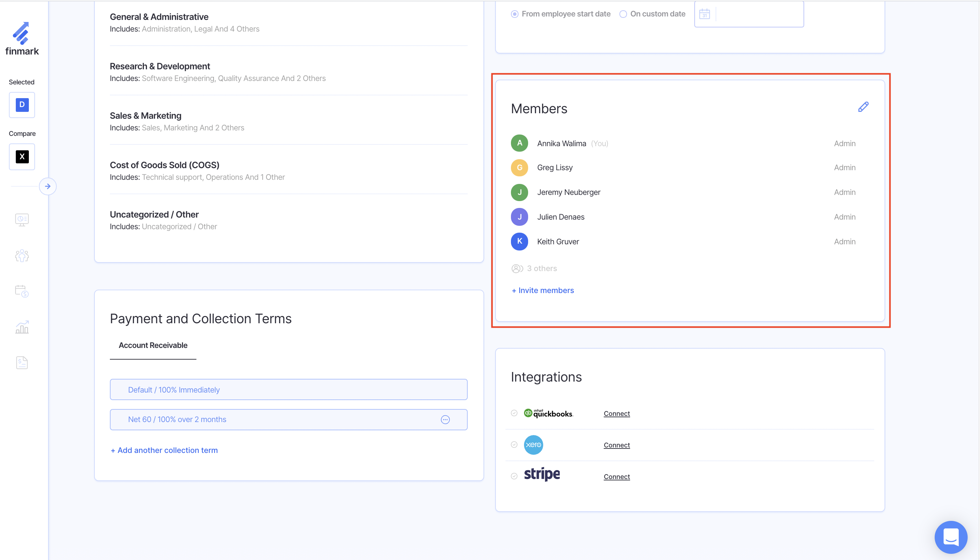Open the custom date calendar icon
Image resolution: width=980 pixels, height=560 pixels.
[x=704, y=14]
